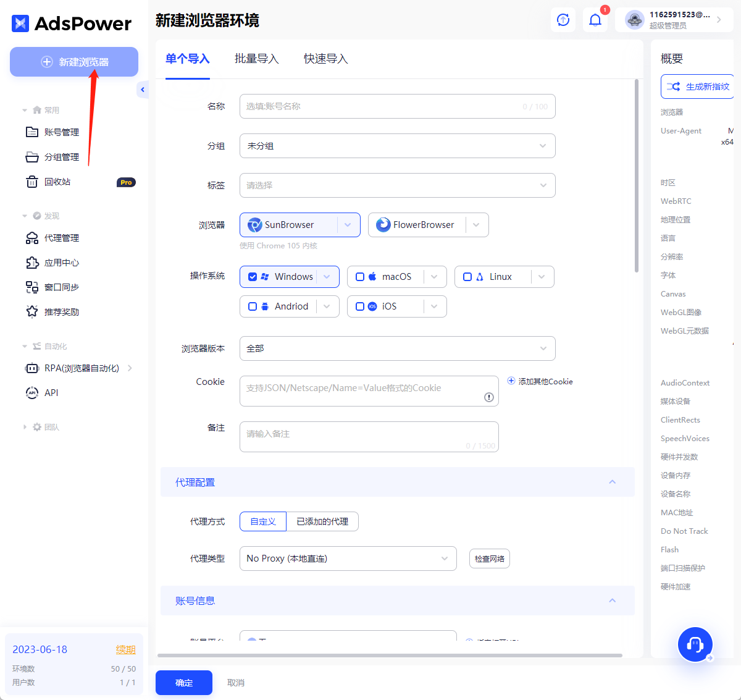The height and width of the screenshot is (700, 741).
Task: Click the 推荐奖励 star icon
Action: pyautogui.click(x=32, y=312)
